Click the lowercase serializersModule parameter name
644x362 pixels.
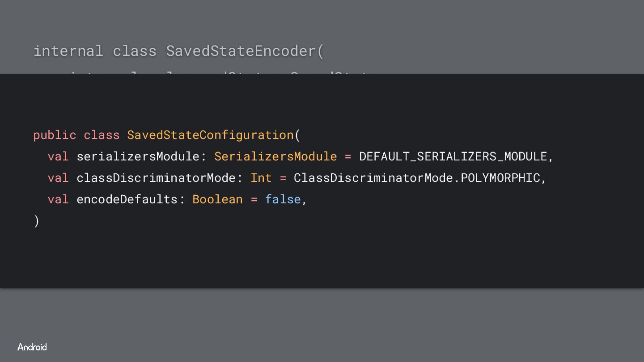(138, 156)
